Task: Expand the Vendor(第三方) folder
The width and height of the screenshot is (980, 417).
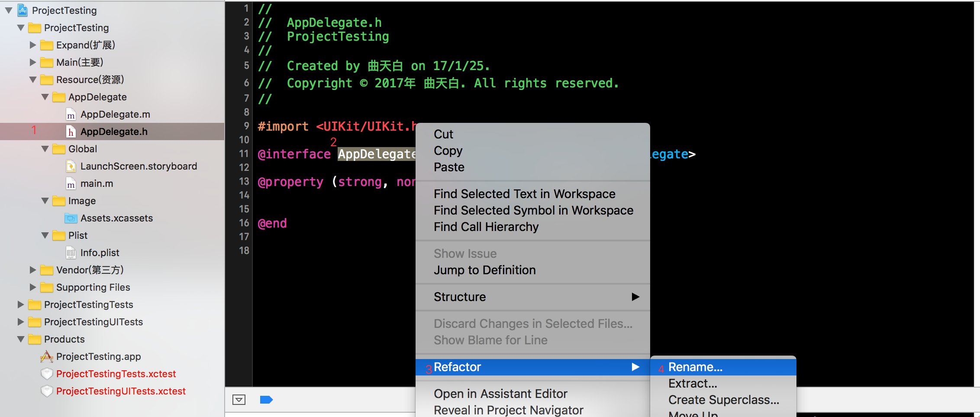Action: coord(33,270)
